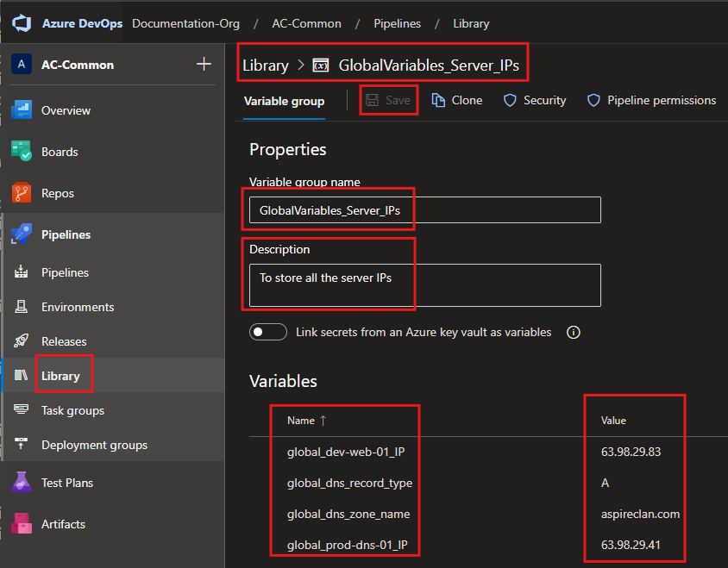Click the value 63.98.29.41
This screenshot has width=728, height=568.
pos(631,545)
